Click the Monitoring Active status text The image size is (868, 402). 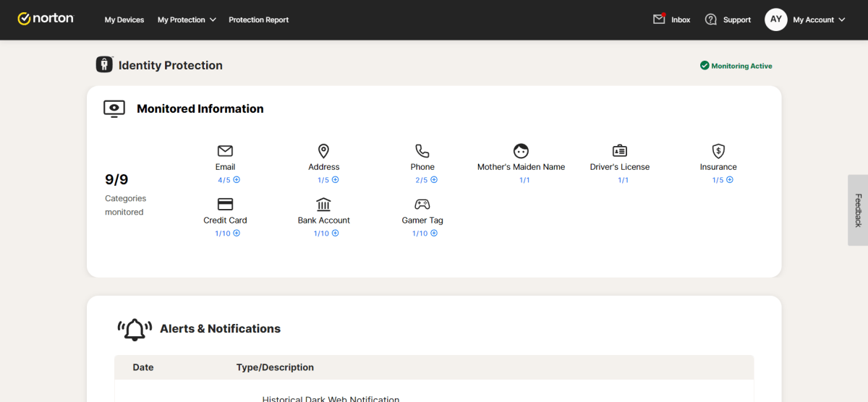(x=741, y=66)
